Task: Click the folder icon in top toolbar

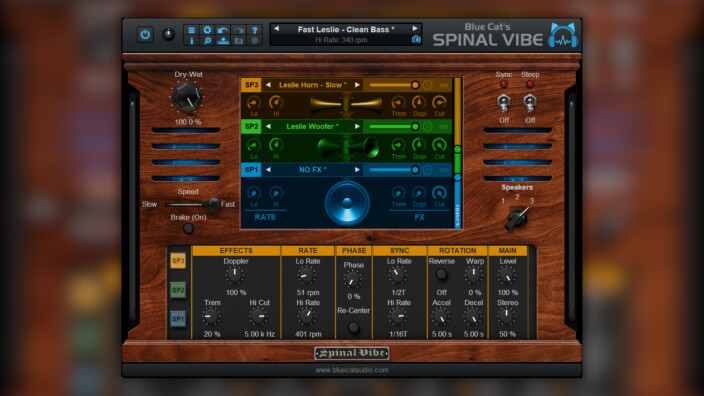Action: click(x=239, y=41)
